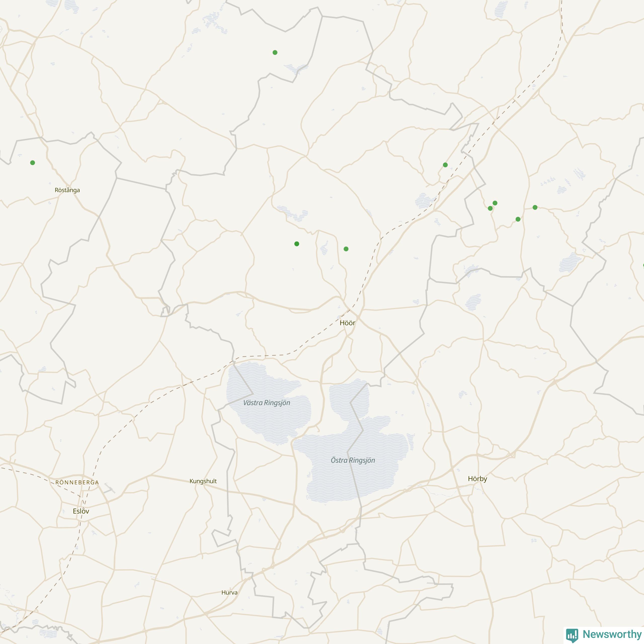Click the green marker beside the dashed railway line
Image resolution: width=644 pixels, height=644 pixels.
[445, 165]
